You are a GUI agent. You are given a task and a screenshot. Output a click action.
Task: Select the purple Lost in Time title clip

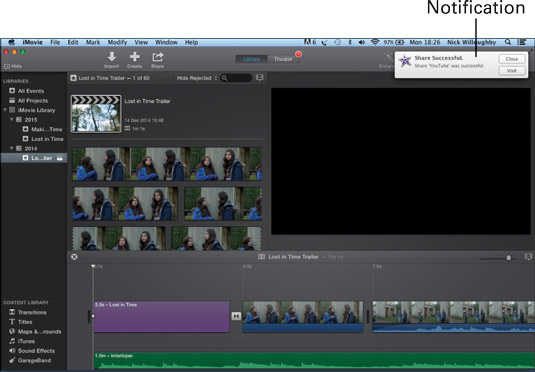click(161, 316)
